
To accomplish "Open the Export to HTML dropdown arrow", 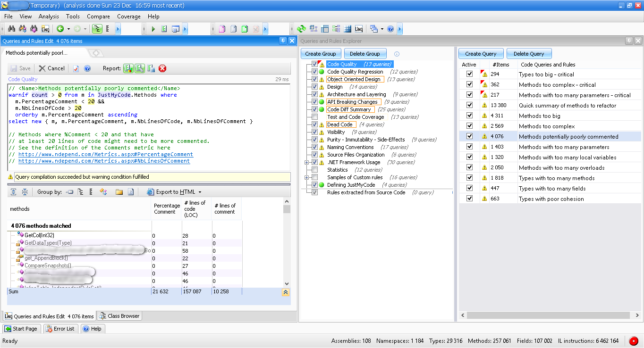I will [x=200, y=192].
